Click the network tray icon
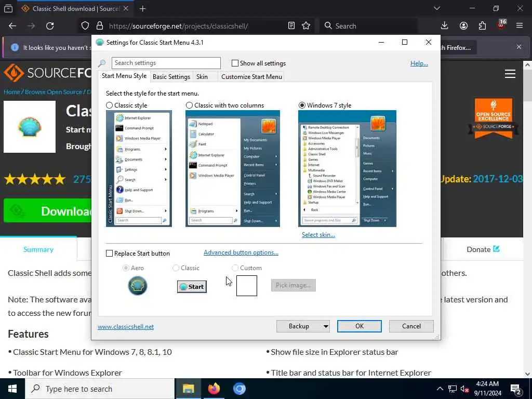The height and width of the screenshot is (399, 532). 453,389
